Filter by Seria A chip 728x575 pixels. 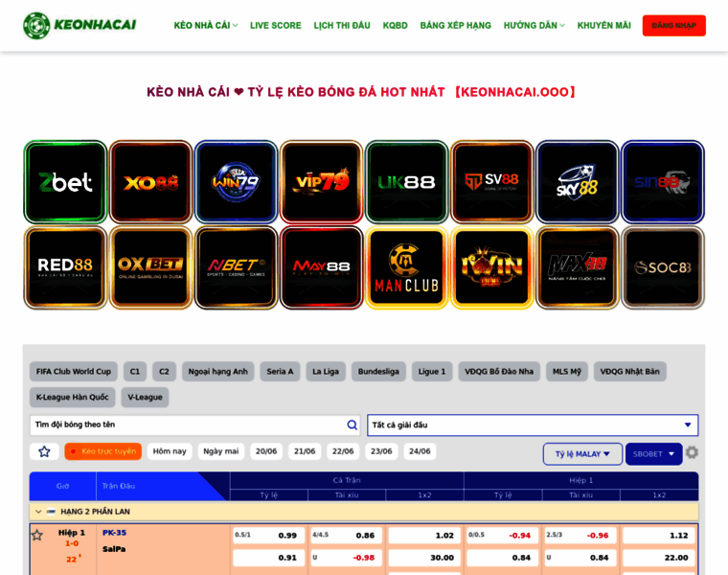pyautogui.click(x=280, y=372)
